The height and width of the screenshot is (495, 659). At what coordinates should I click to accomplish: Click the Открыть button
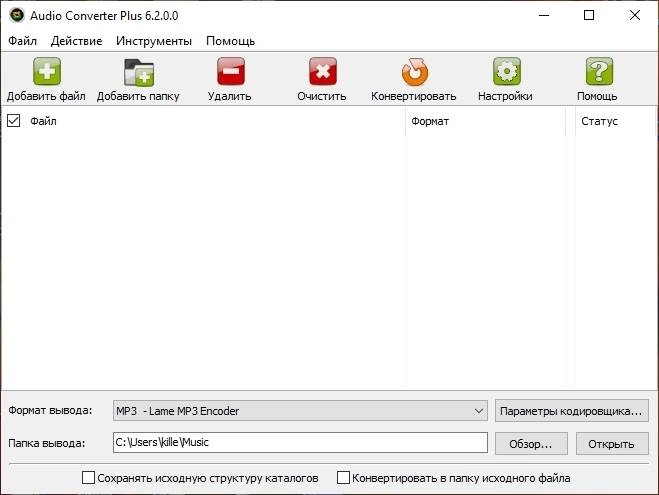[x=612, y=444]
